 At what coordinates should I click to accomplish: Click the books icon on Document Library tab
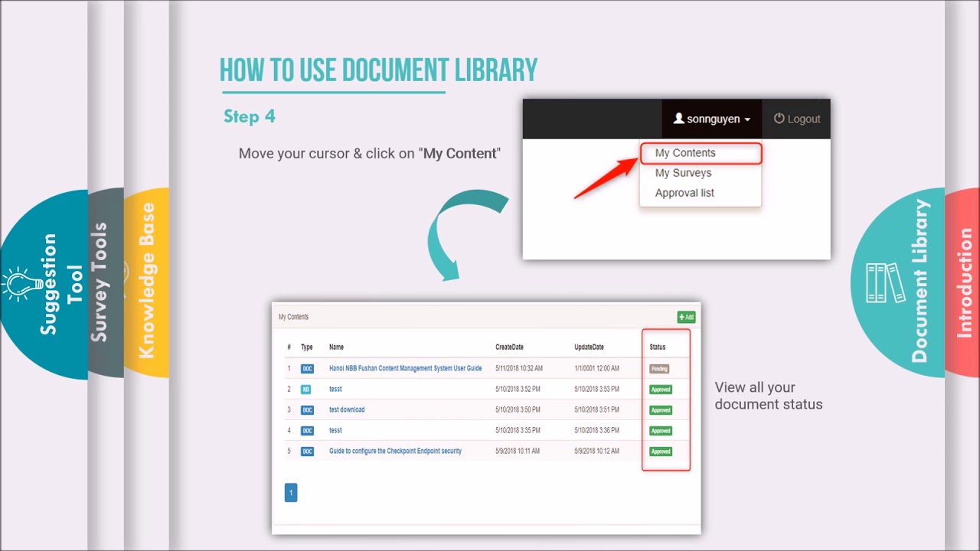884,283
